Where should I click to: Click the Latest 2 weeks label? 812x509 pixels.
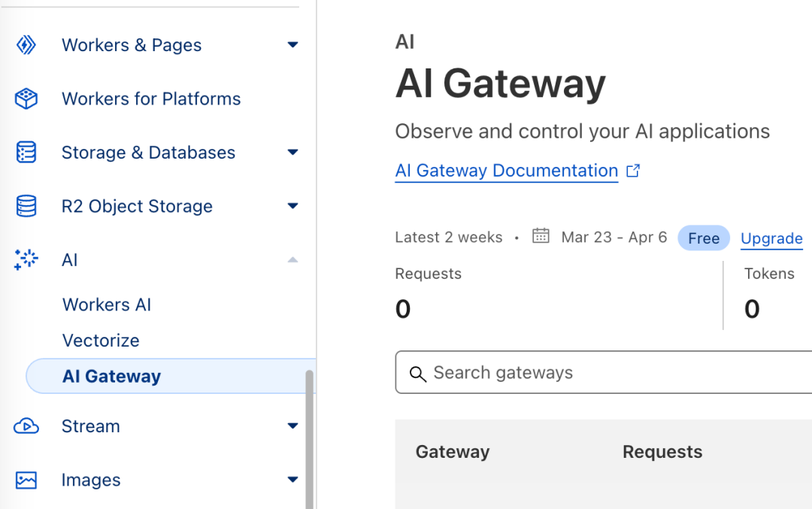pyautogui.click(x=448, y=237)
